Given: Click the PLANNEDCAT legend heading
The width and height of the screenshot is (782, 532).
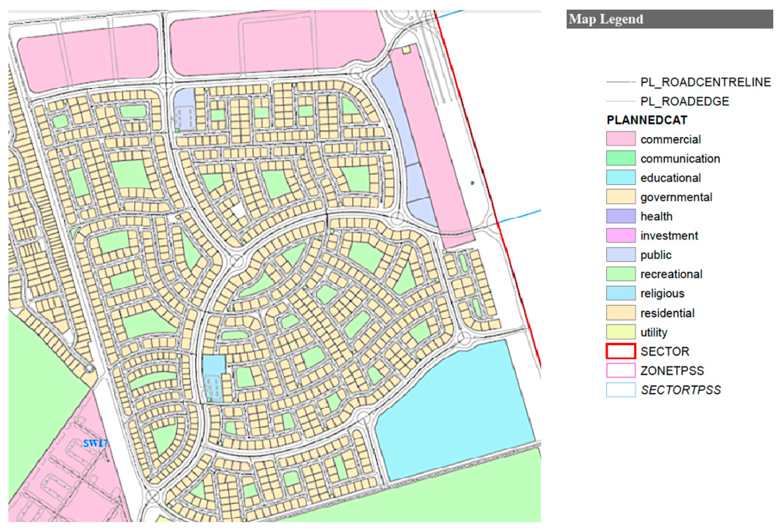Looking at the screenshot, I should pos(646,120).
